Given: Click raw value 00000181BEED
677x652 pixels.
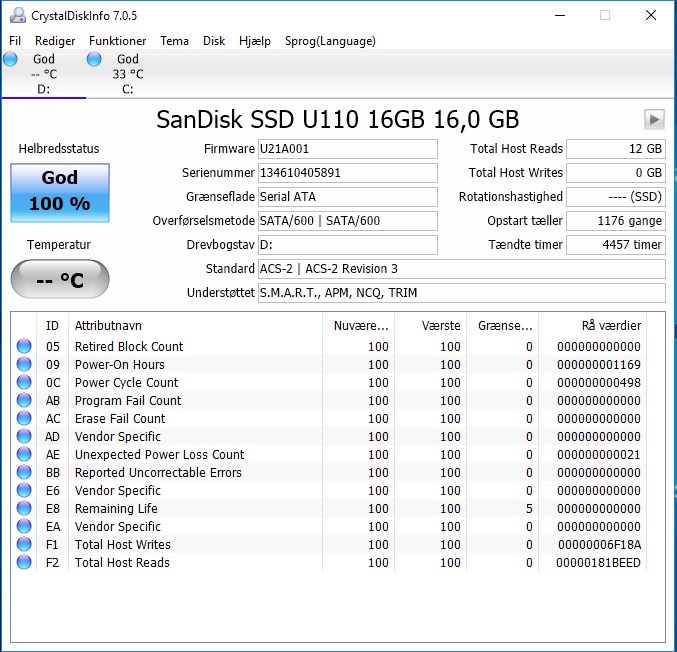Looking at the screenshot, I should pyautogui.click(x=598, y=562).
